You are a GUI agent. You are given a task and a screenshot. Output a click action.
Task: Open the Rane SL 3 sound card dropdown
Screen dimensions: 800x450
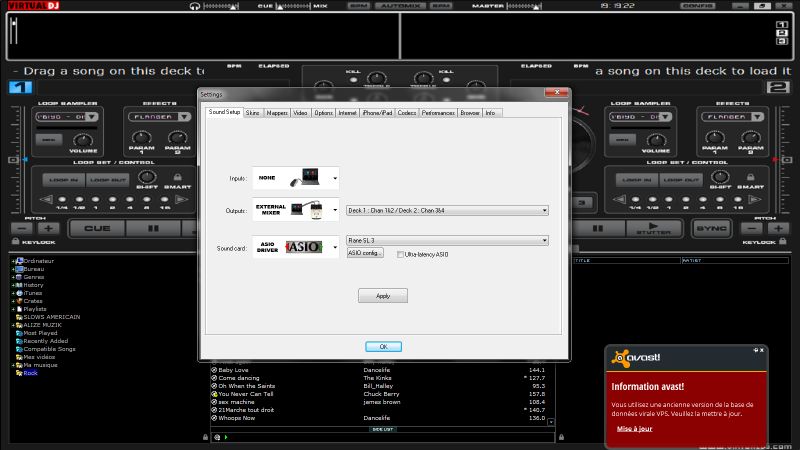[x=544, y=240]
